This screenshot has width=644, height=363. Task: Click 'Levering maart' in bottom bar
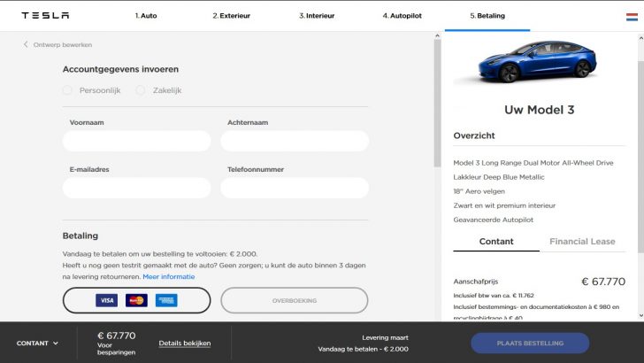(386, 337)
